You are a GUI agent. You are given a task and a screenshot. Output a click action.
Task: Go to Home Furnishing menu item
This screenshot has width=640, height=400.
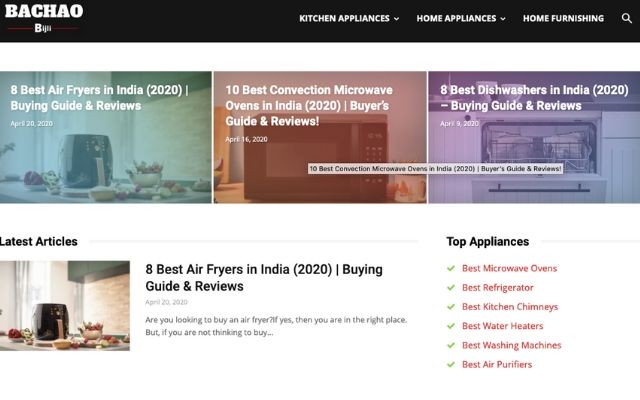(563, 18)
